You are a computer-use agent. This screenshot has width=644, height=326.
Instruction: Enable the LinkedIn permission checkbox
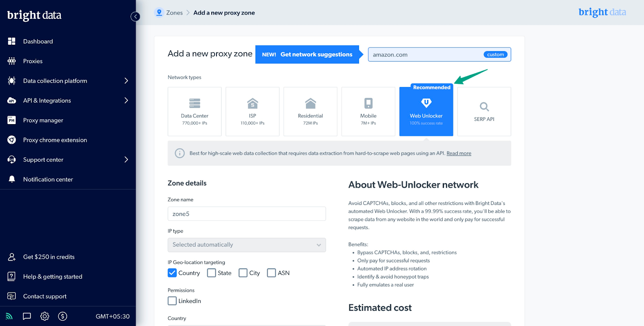coord(172,301)
